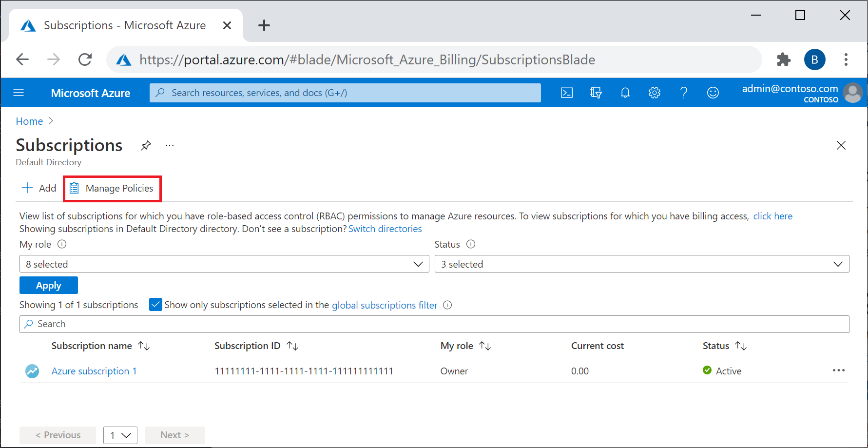Image resolution: width=868 pixels, height=448 pixels.
Task: Click Manage Policies in the toolbar
Action: (x=112, y=188)
